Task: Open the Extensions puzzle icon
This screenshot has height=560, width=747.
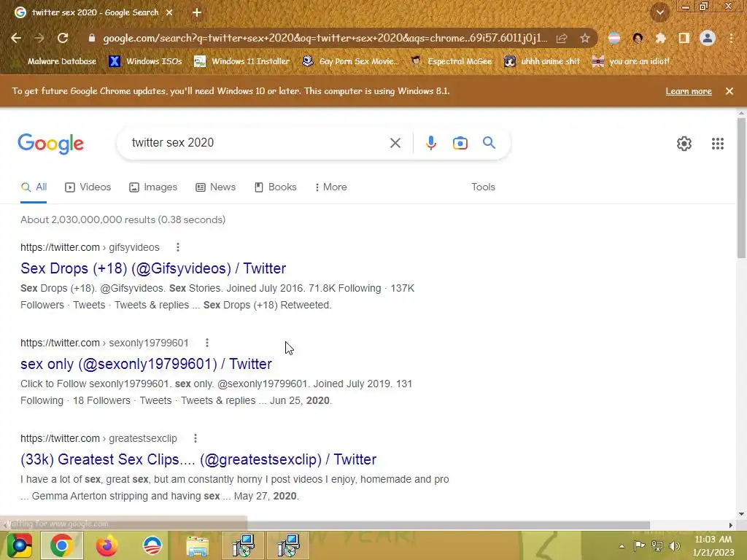Action: tap(660, 38)
